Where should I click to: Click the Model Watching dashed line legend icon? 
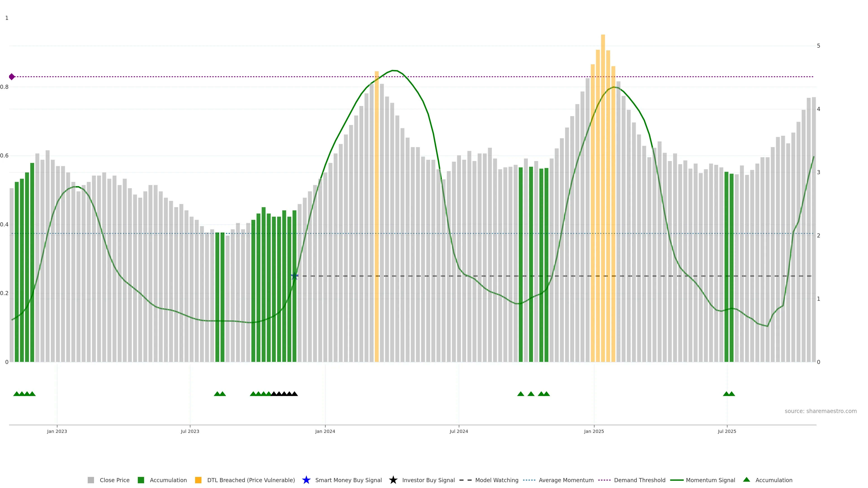point(465,480)
